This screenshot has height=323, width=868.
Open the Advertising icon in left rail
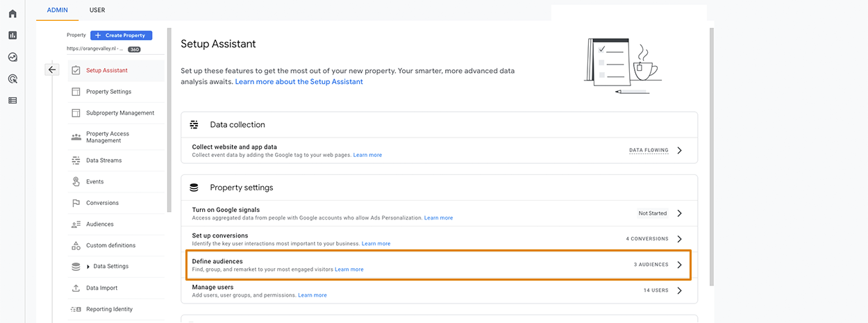point(12,78)
